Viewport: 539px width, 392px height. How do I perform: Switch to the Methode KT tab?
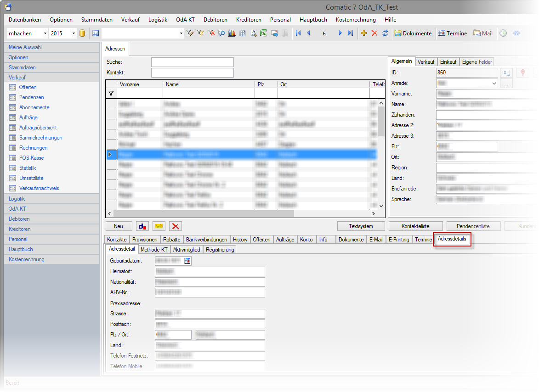click(154, 250)
